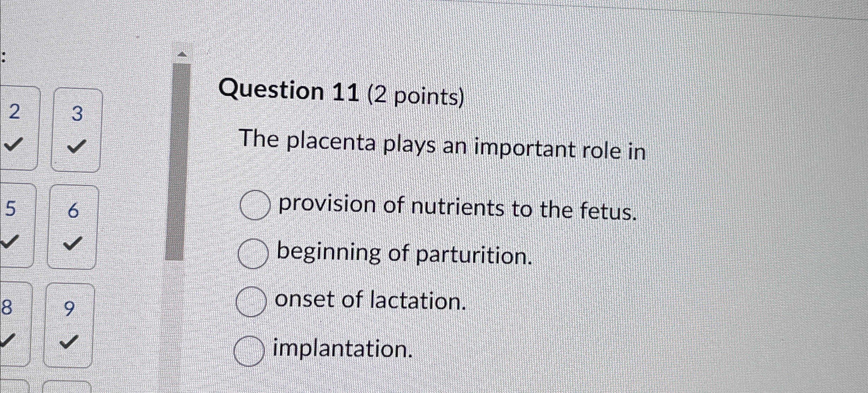Select radio button for provision of nutrients
Screen dimensions: 868x393
[254, 207]
